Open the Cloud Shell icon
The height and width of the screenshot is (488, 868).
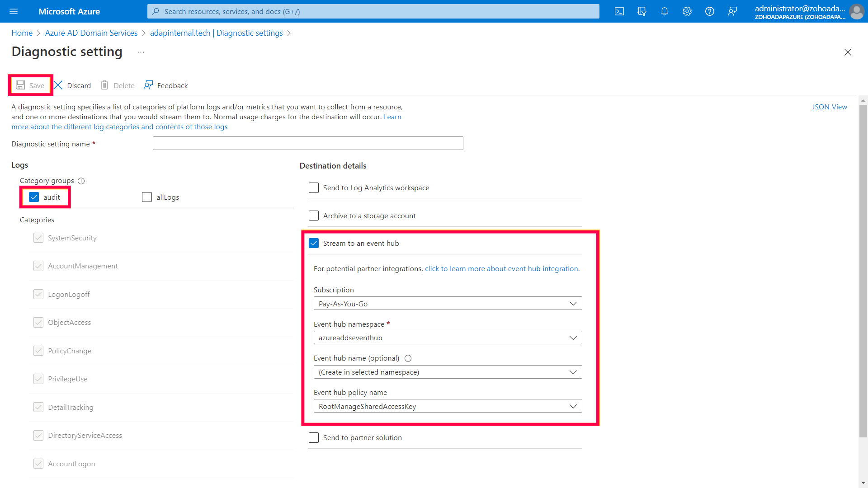619,11
